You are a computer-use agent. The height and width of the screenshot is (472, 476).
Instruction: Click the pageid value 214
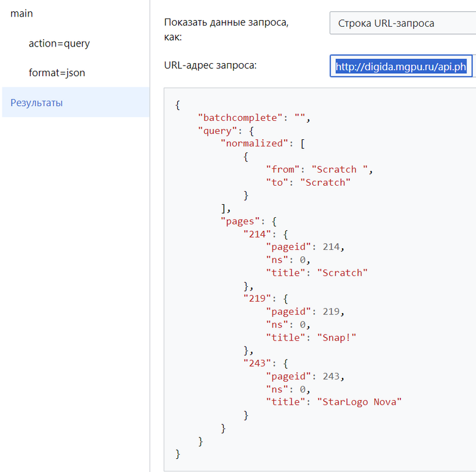pos(333,247)
